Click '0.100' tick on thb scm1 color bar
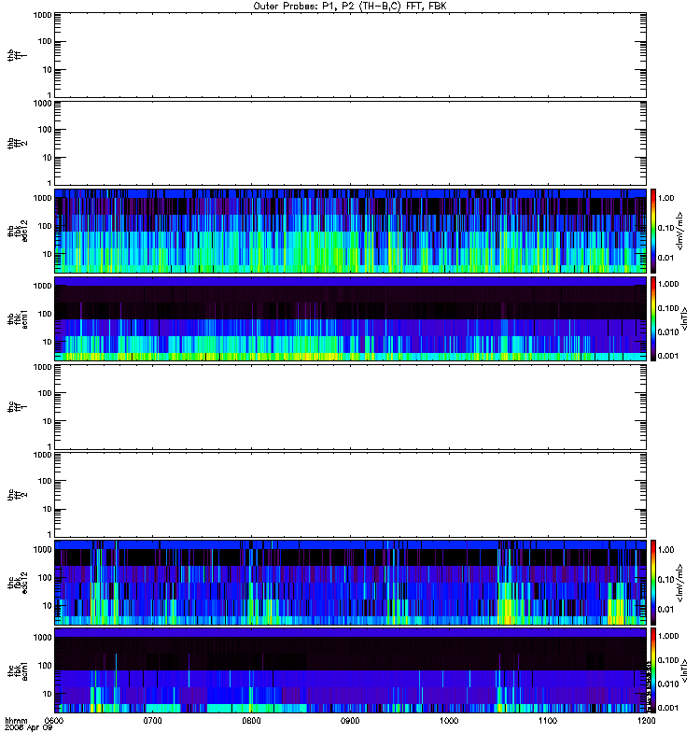This screenshot has width=700, height=747. point(668,308)
